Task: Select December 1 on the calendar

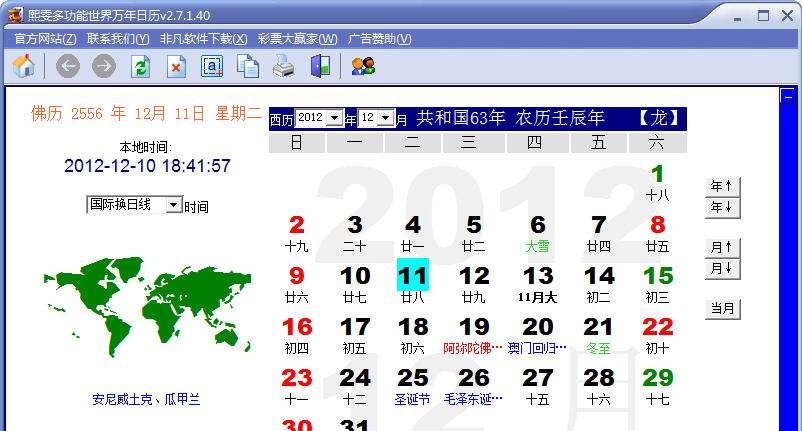Action: pyautogui.click(x=657, y=174)
